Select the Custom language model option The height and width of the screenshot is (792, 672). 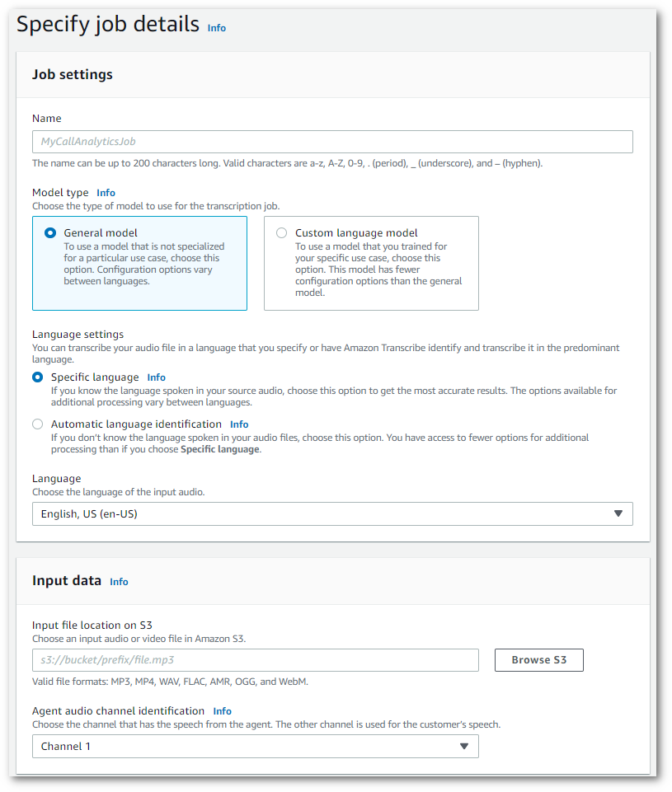pyautogui.click(x=281, y=232)
